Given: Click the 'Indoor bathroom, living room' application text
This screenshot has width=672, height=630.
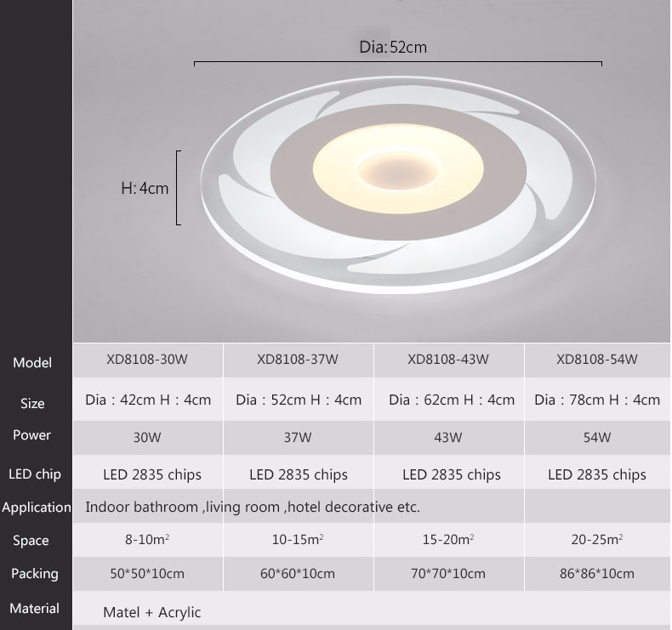Looking at the screenshot, I should pos(253,507).
